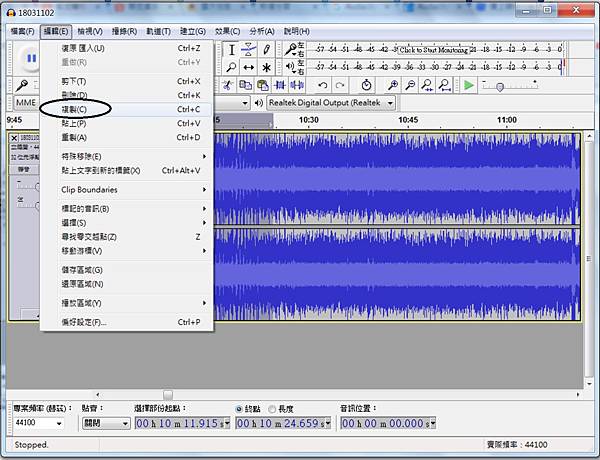600x460 pixels.
Task: Open 偏好設定(F) Preferences menu entry
Action: click(x=84, y=322)
